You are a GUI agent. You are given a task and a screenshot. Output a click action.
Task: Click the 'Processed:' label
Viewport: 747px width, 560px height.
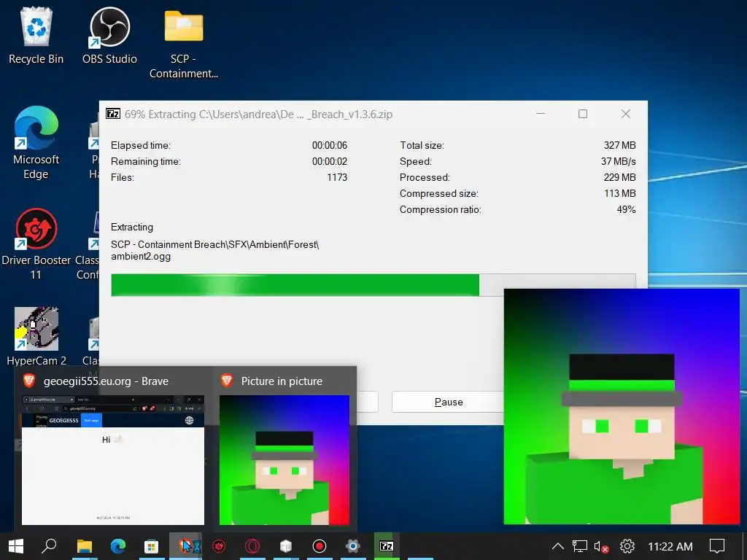click(425, 178)
